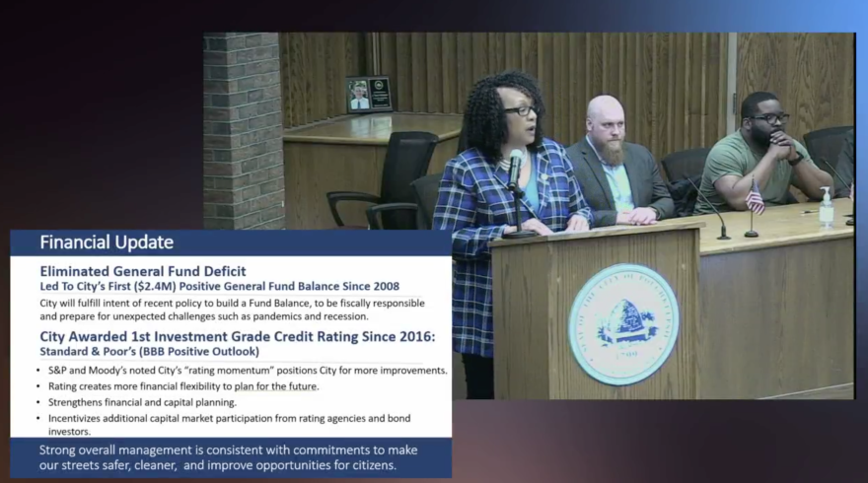Click the podium microphone

tap(515, 166)
